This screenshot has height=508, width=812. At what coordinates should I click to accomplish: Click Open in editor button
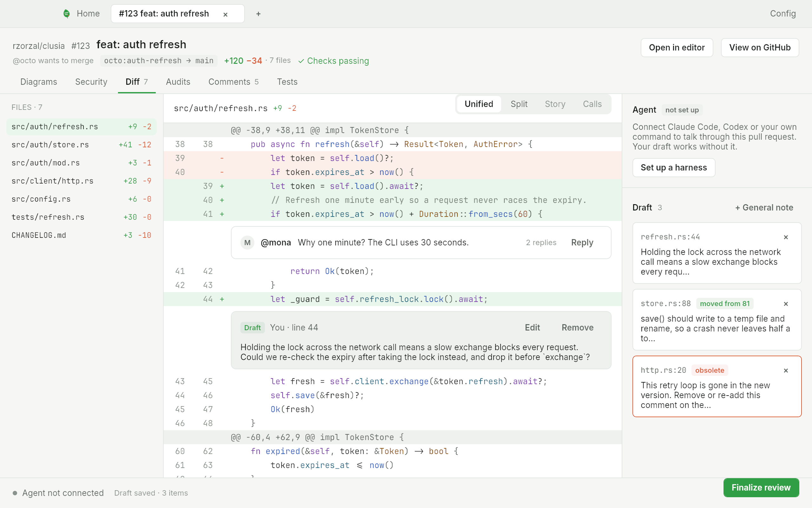[x=677, y=48]
